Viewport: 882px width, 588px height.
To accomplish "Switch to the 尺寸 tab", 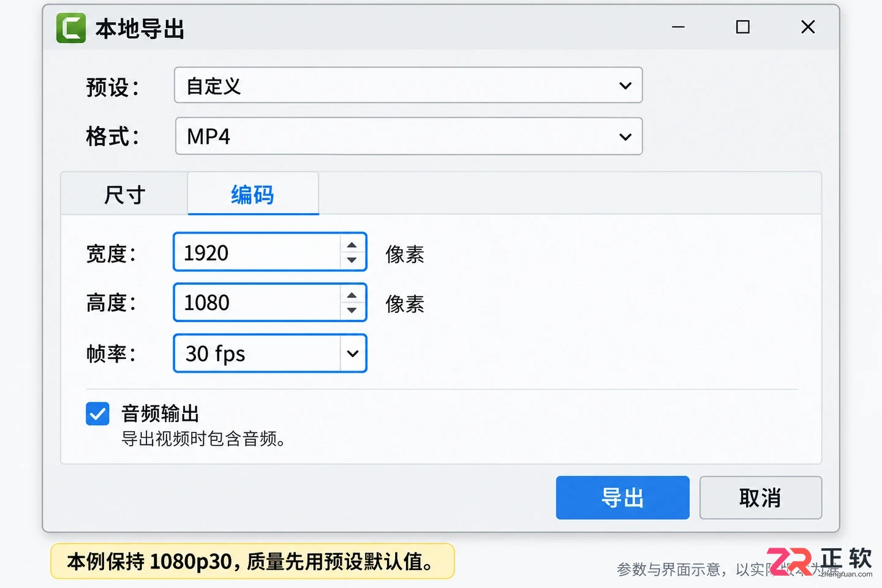I will (124, 195).
